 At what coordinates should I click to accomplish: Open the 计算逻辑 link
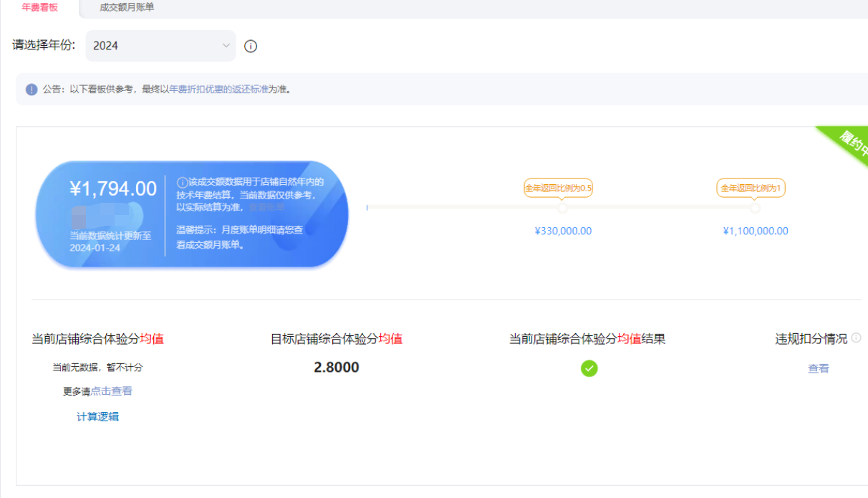click(x=97, y=416)
